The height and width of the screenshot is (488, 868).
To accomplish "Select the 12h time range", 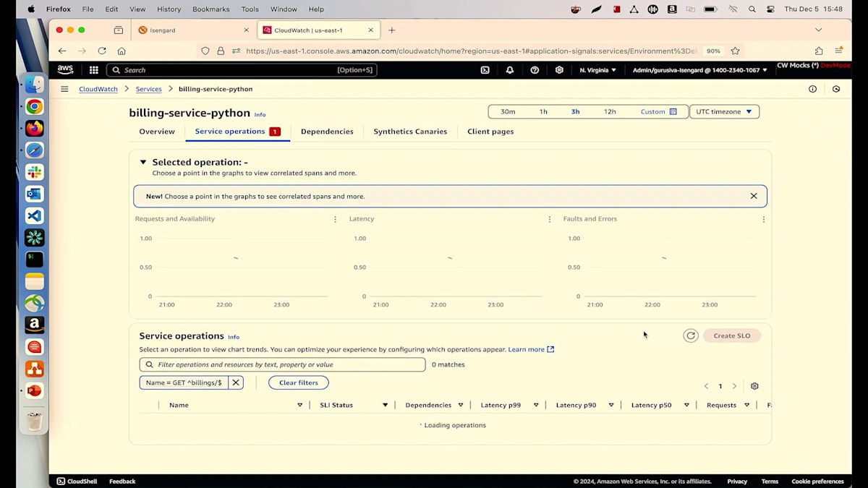I will (x=610, y=112).
